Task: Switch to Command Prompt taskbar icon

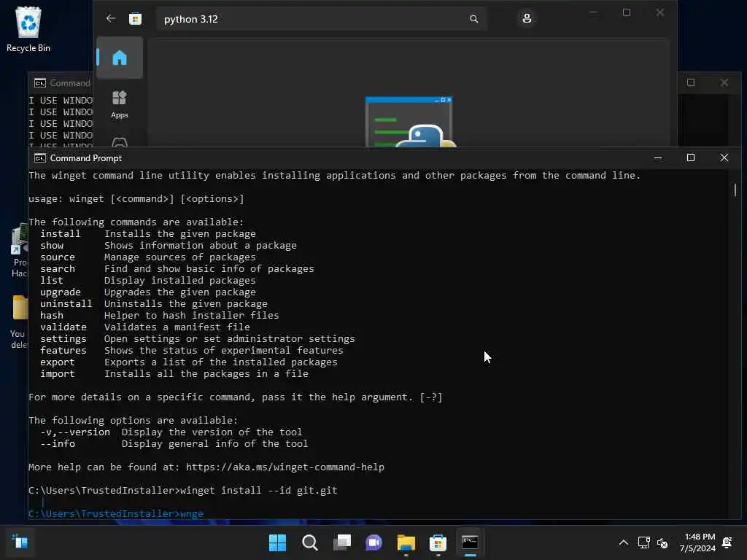Action: (x=471, y=542)
